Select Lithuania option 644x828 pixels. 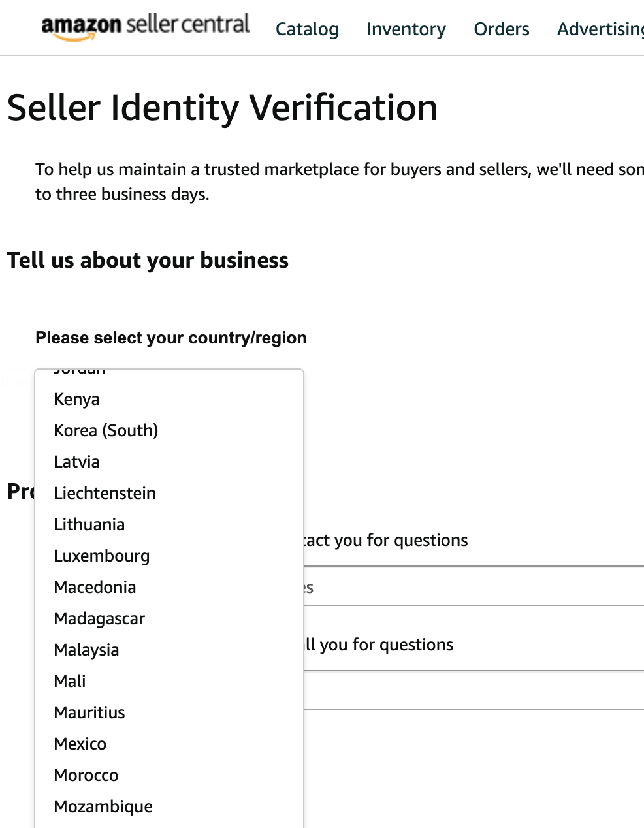pyautogui.click(x=89, y=524)
